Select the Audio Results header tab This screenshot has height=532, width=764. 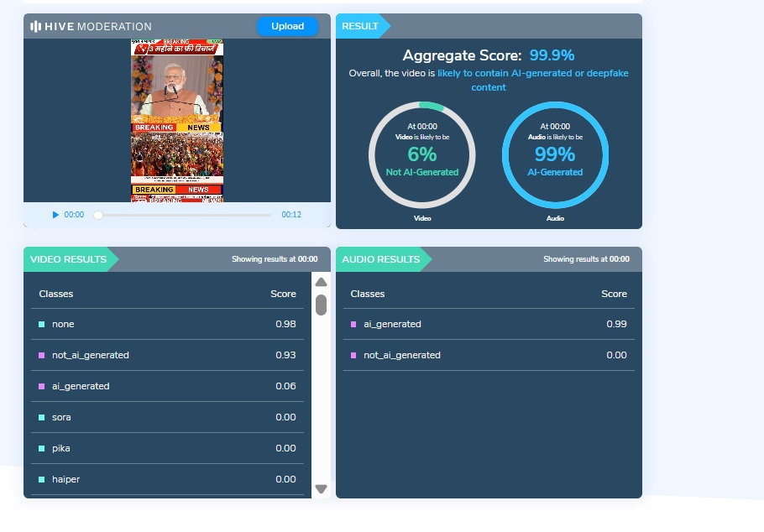[380, 259]
